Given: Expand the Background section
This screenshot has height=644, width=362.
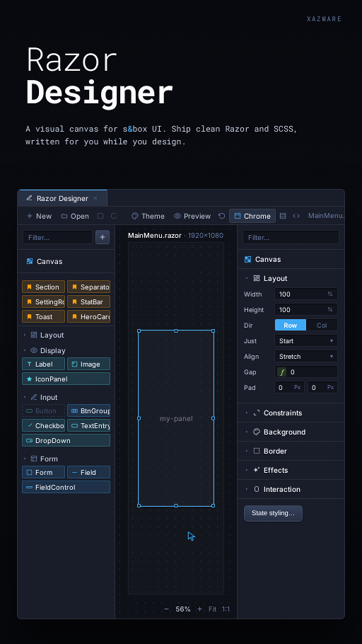Looking at the screenshot, I should pos(291,432).
